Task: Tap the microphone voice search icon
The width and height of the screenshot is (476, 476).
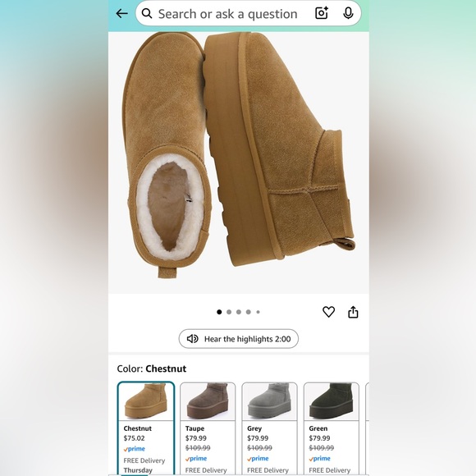Action: pos(348,13)
